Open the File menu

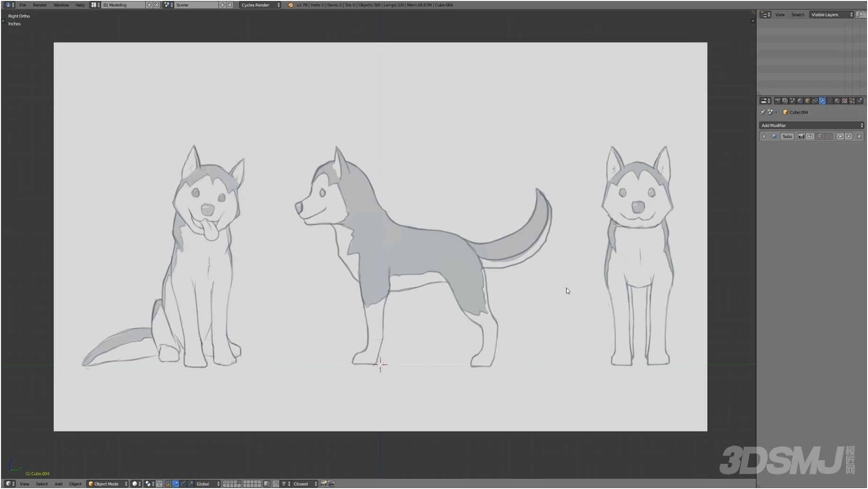point(23,5)
